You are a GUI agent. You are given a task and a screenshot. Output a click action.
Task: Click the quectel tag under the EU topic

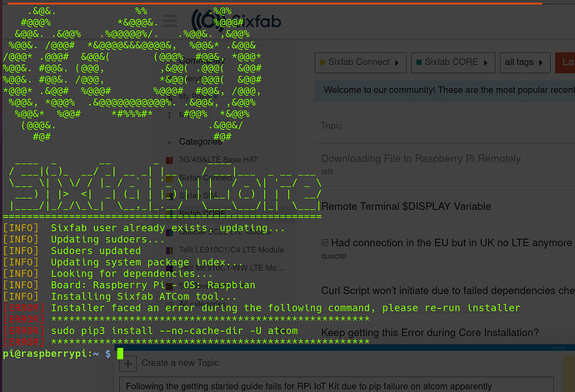point(333,256)
